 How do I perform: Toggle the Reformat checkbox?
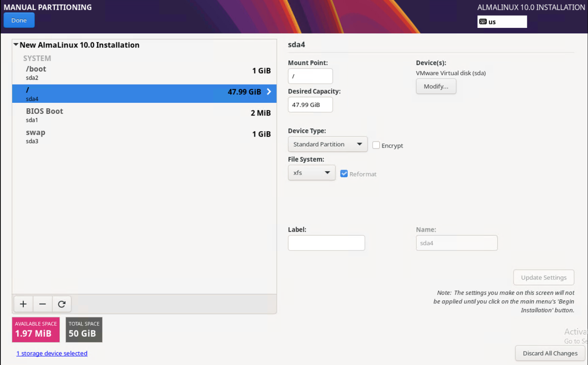point(344,173)
